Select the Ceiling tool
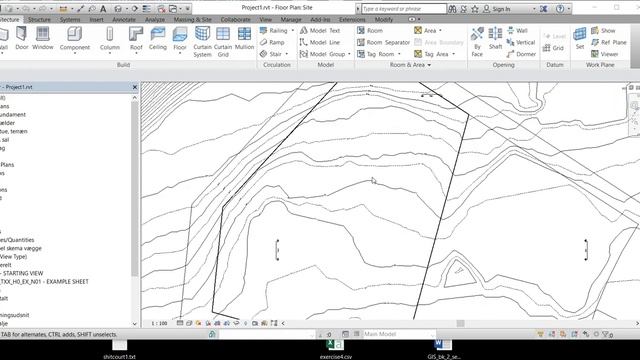This screenshot has height=360, width=640. click(158, 38)
